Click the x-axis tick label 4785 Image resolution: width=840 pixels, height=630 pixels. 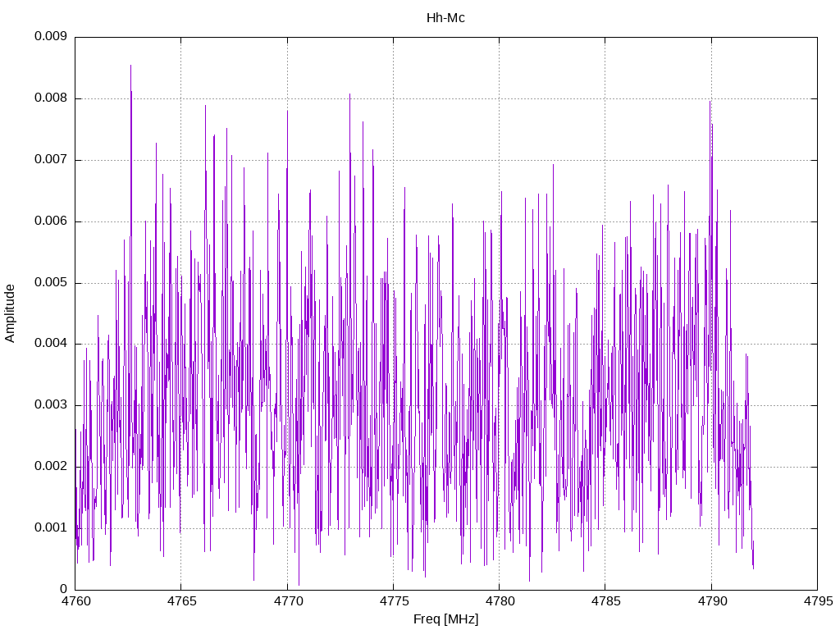click(x=606, y=601)
